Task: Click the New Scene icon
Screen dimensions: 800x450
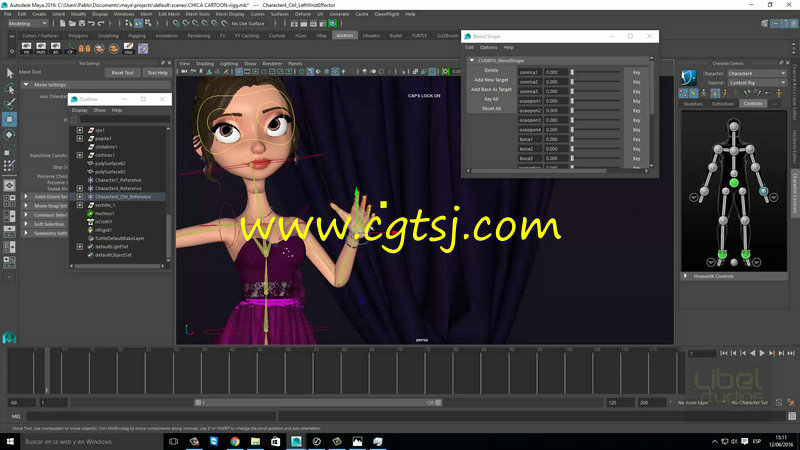Action: [x=62, y=23]
